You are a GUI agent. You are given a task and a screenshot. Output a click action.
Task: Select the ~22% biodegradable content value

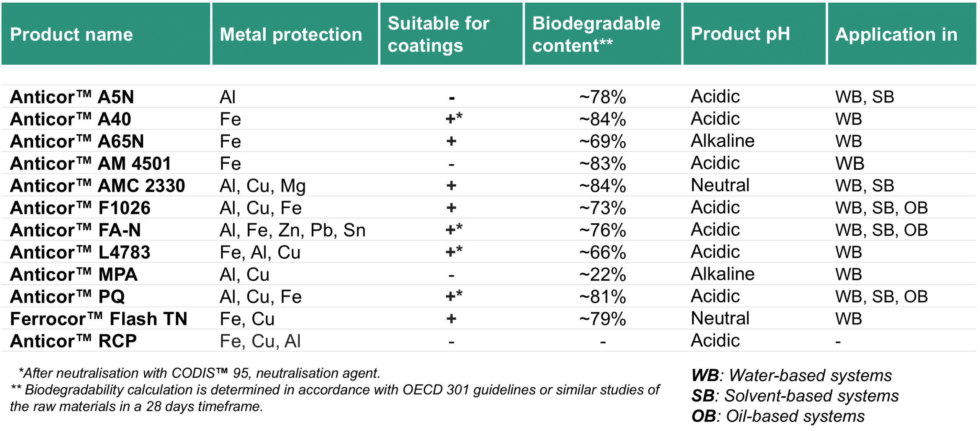[603, 274]
